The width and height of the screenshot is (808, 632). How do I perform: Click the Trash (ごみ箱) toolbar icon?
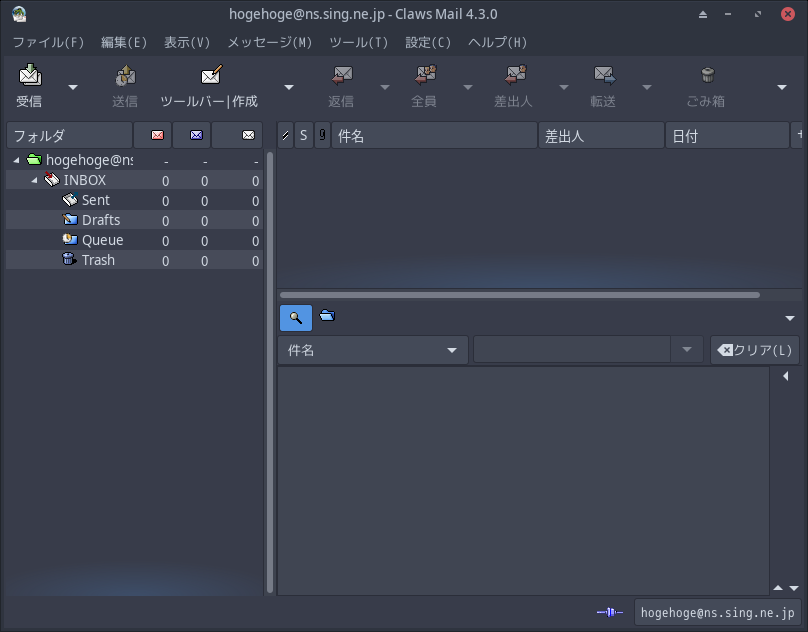click(x=708, y=75)
